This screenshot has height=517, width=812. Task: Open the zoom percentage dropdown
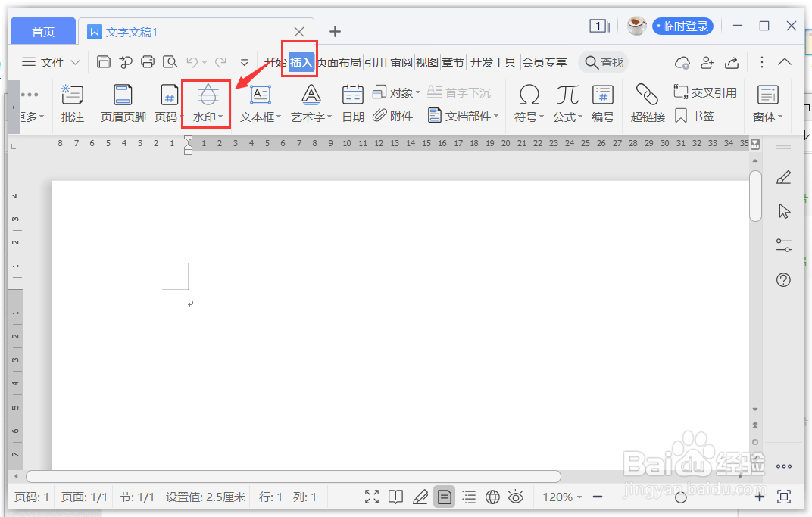tap(561, 497)
